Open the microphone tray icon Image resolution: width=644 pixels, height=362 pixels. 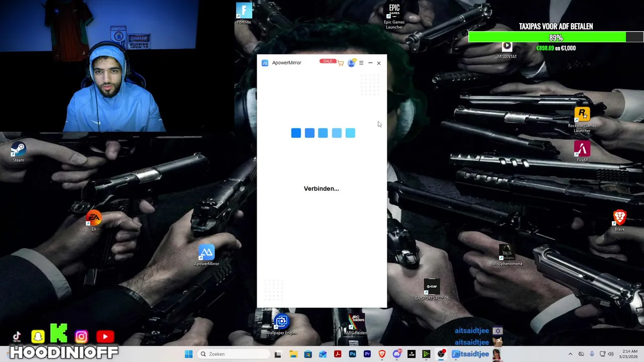pos(592,354)
